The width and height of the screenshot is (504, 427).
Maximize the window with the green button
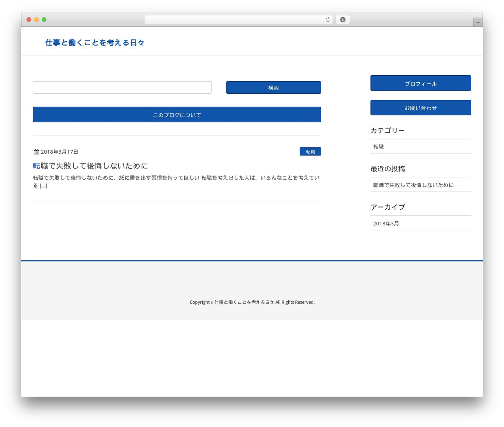[x=44, y=20]
